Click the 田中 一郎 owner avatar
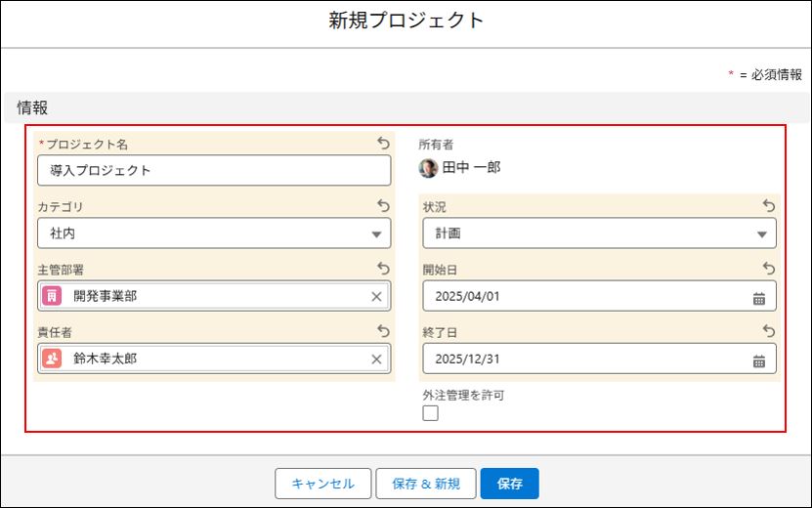 (x=429, y=168)
